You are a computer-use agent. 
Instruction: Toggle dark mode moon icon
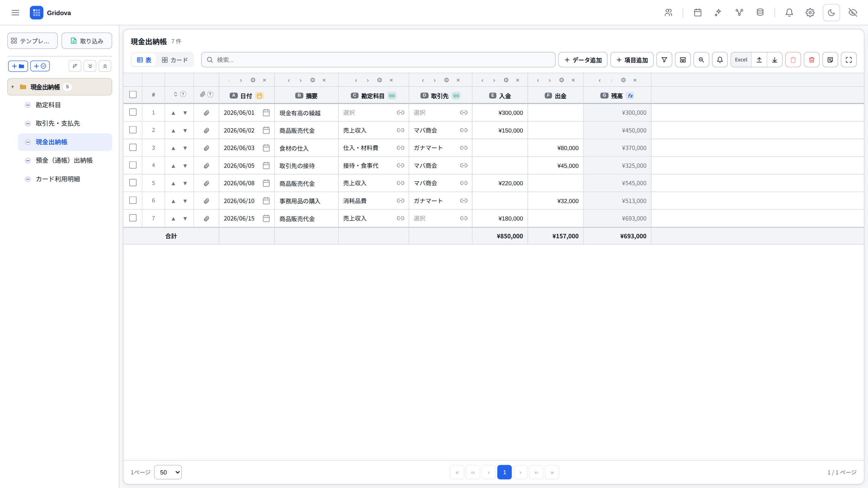click(x=831, y=13)
